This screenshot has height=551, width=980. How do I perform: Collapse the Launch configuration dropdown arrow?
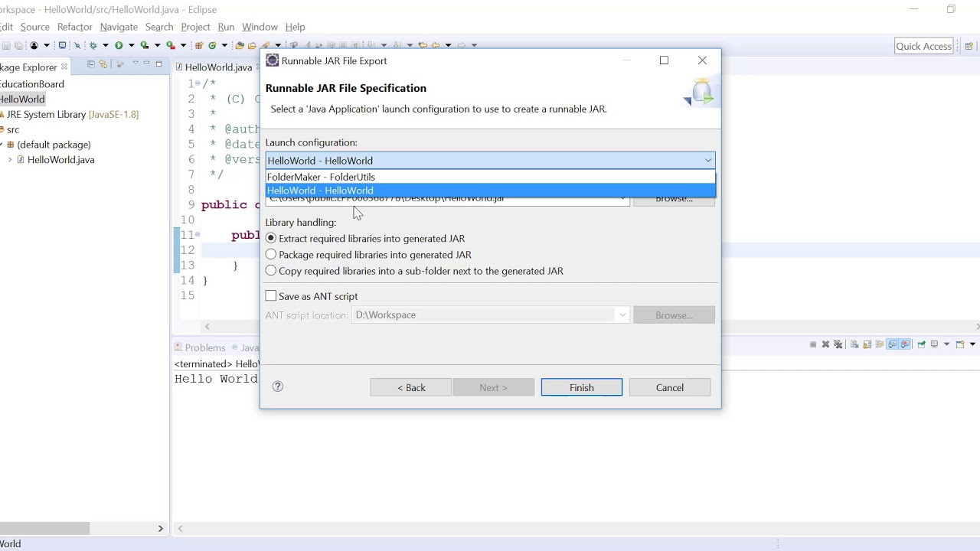pyautogui.click(x=707, y=161)
